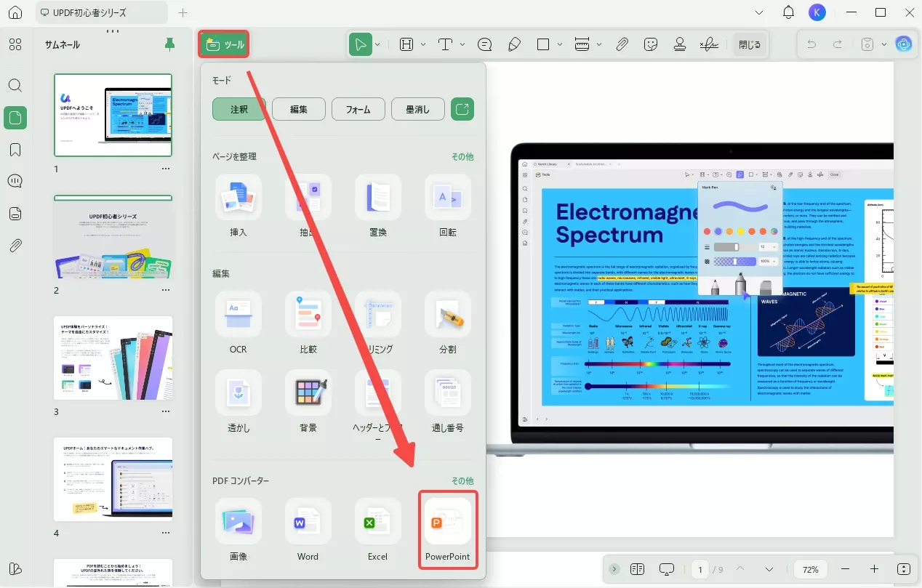This screenshot has width=922, height=588.
Task: Open the UPDF AI assistant icon
Action: pyautogui.click(x=904, y=44)
